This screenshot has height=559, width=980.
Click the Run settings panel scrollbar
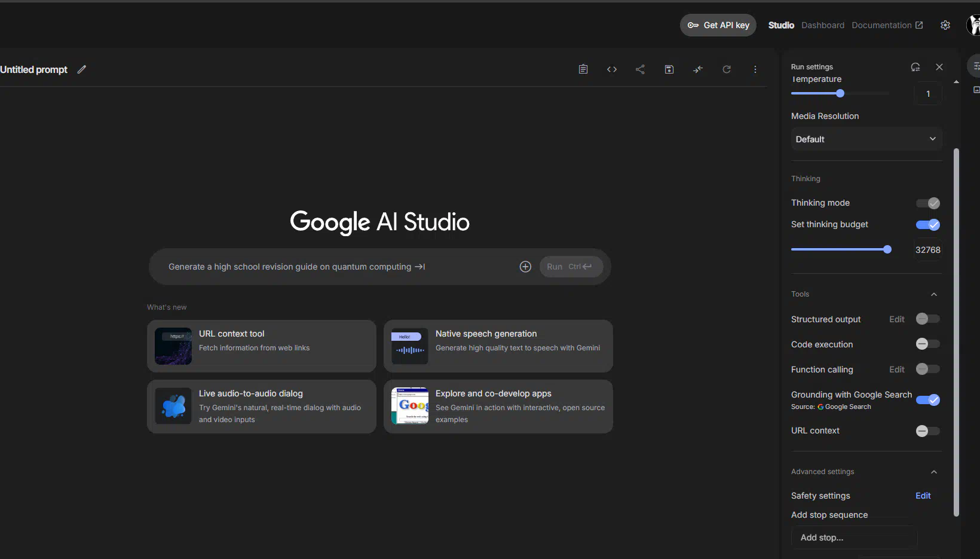(x=956, y=332)
